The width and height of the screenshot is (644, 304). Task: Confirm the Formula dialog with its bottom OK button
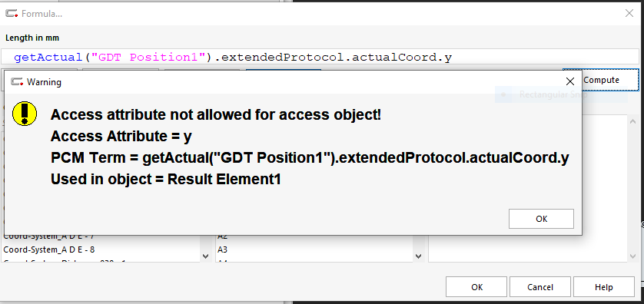[476, 287]
